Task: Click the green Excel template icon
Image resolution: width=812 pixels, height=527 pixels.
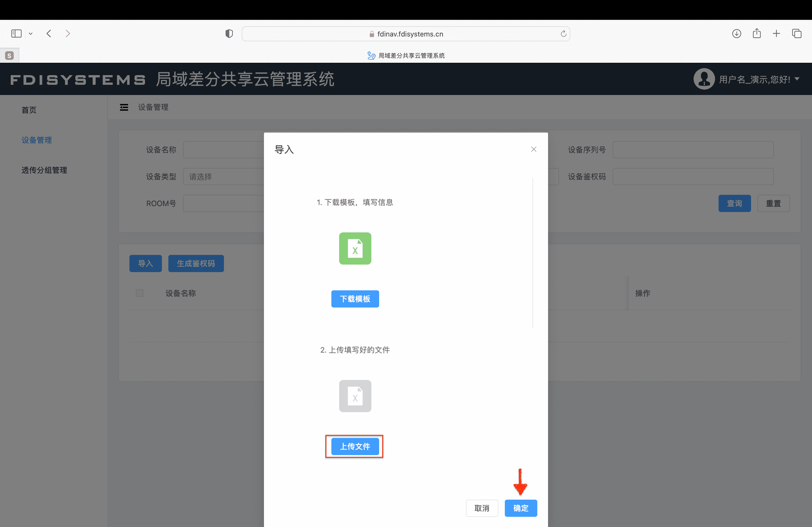Action: [x=355, y=248]
